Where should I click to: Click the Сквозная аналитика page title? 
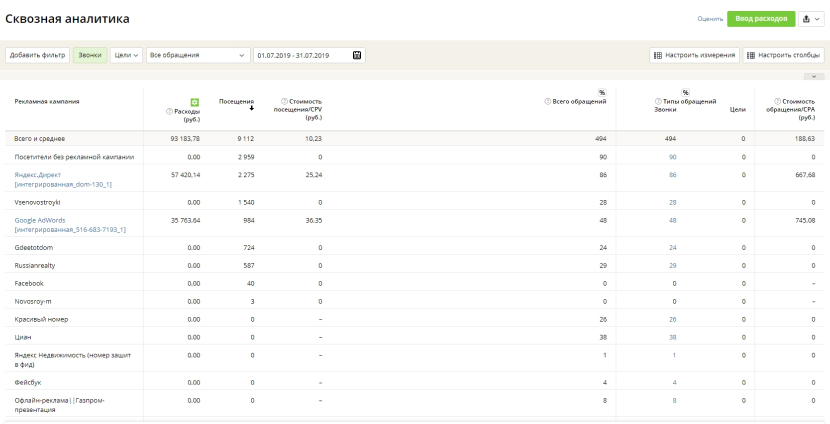pos(67,19)
